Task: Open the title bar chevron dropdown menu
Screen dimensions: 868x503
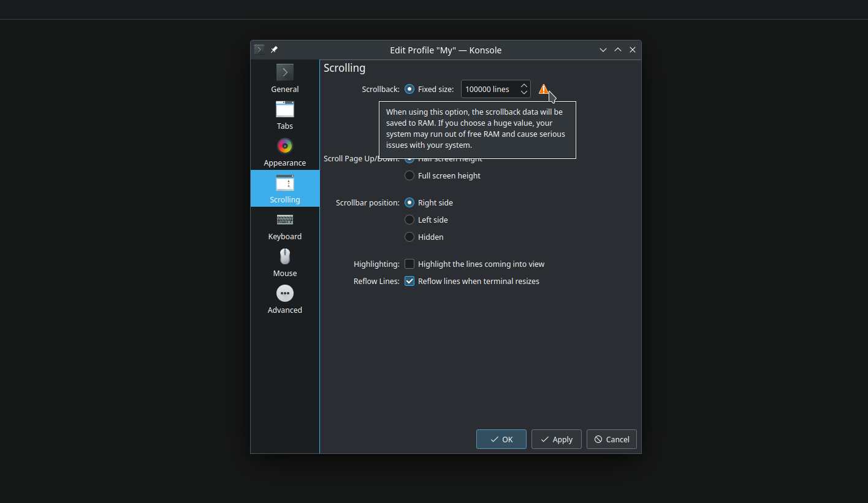Action: (603, 50)
